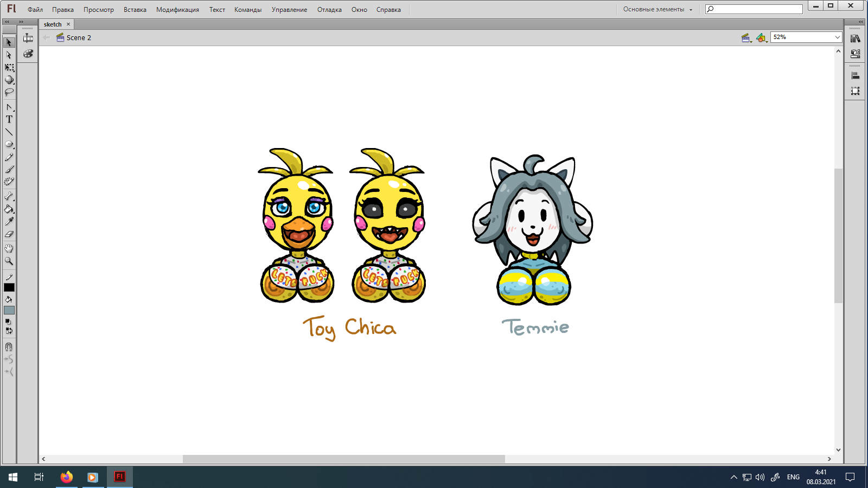Click the ENG language indicator

[x=793, y=477]
